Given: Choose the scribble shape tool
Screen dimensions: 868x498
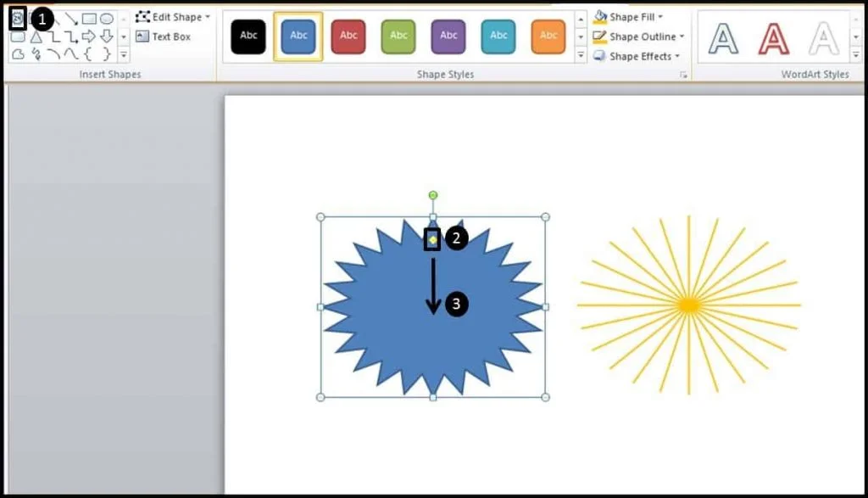Looking at the screenshot, I should (36, 54).
